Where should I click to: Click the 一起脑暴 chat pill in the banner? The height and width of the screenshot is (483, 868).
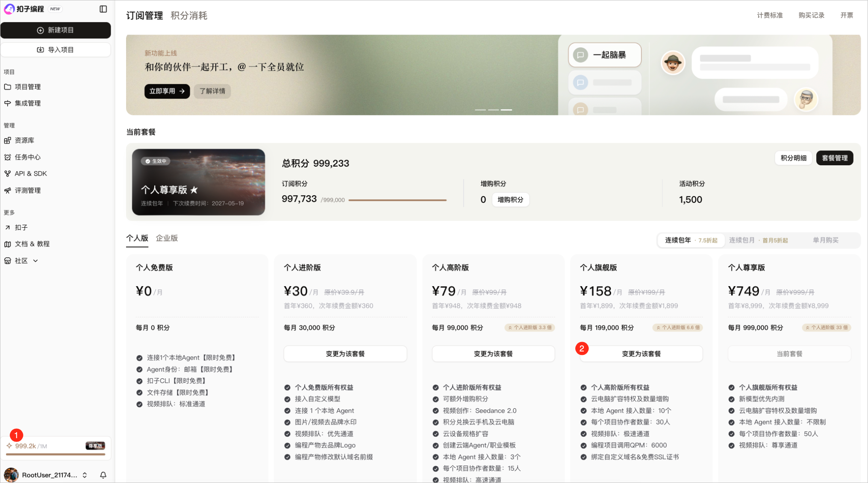tap(605, 55)
